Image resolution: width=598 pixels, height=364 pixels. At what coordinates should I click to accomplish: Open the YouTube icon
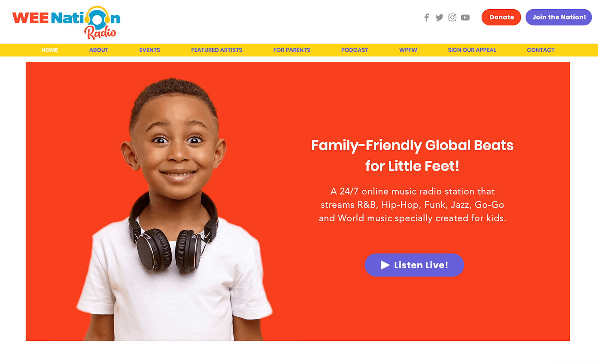coord(465,17)
